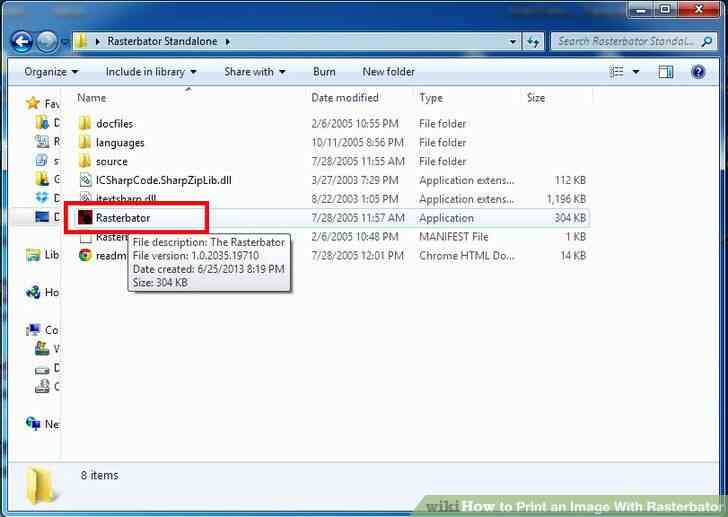Open the Share with dropdown
Image resolution: width=728 pixels, height=517 pixels.
[x=254, y=72]
